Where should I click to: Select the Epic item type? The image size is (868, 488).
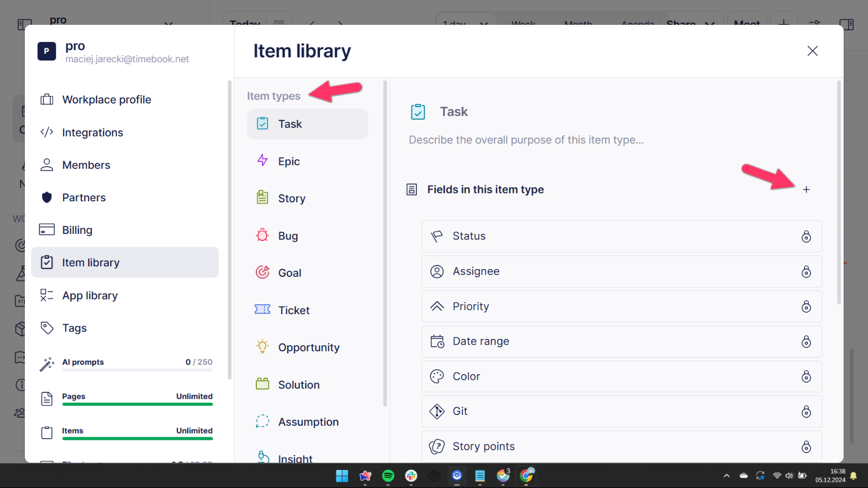click(288, 161)
